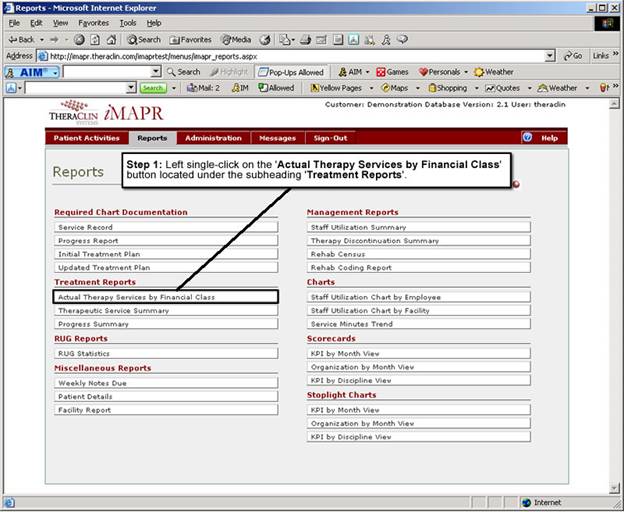Open the Administration tab
Viewport: 624px width, 512px height.
213,138
